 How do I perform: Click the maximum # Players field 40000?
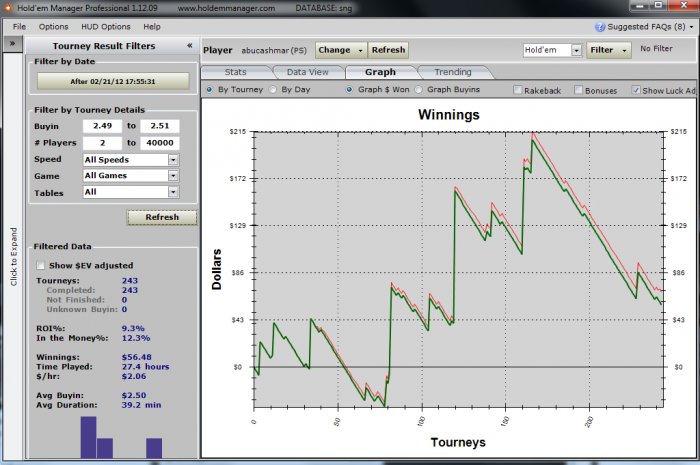pos(160,143)
